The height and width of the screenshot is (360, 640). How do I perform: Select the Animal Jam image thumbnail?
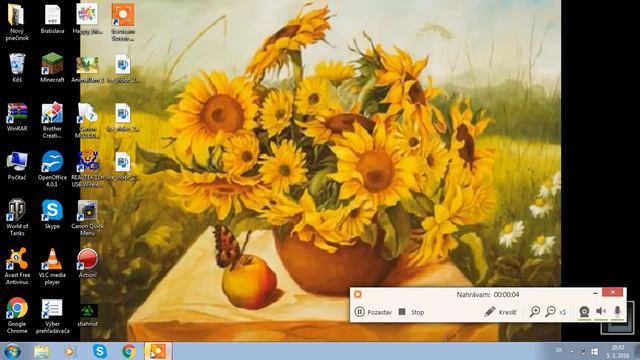(87, 68)
